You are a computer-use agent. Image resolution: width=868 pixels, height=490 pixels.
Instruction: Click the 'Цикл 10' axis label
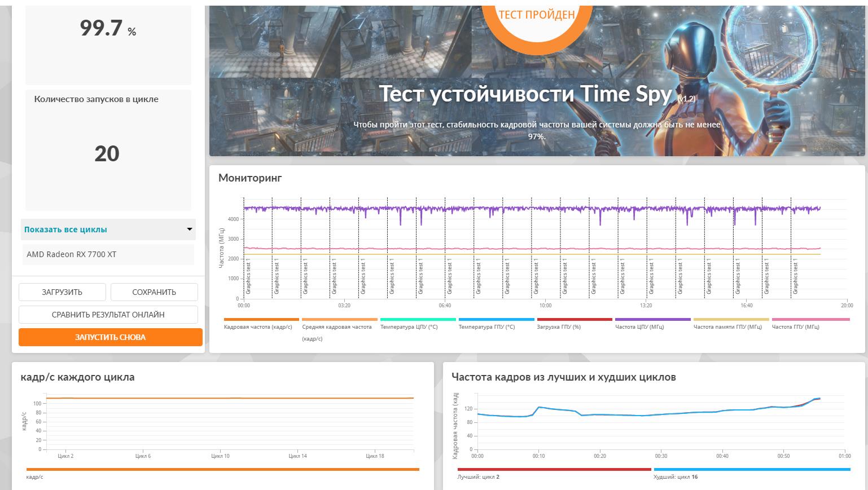coord(220,456)
